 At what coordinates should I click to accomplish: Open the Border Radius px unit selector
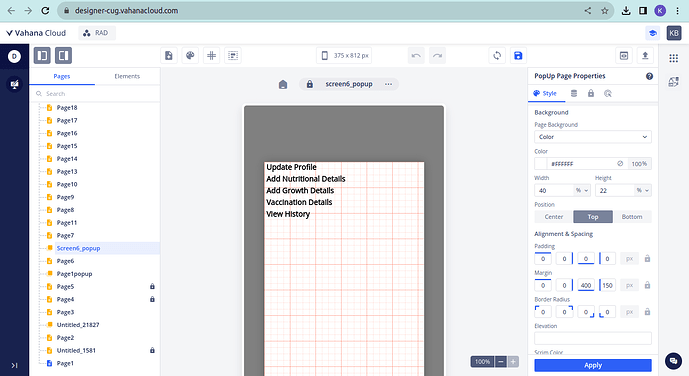point(629,312)
